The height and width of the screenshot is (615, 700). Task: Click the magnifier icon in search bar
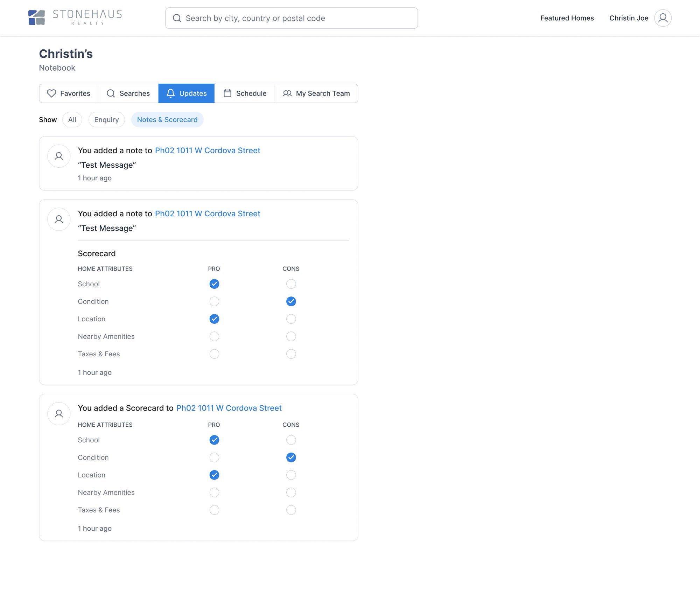point(177,18)
